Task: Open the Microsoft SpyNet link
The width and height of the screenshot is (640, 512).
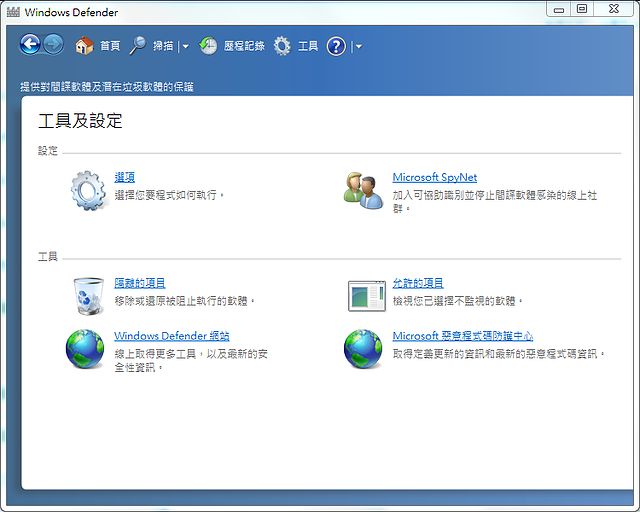Action: point(435,177)
